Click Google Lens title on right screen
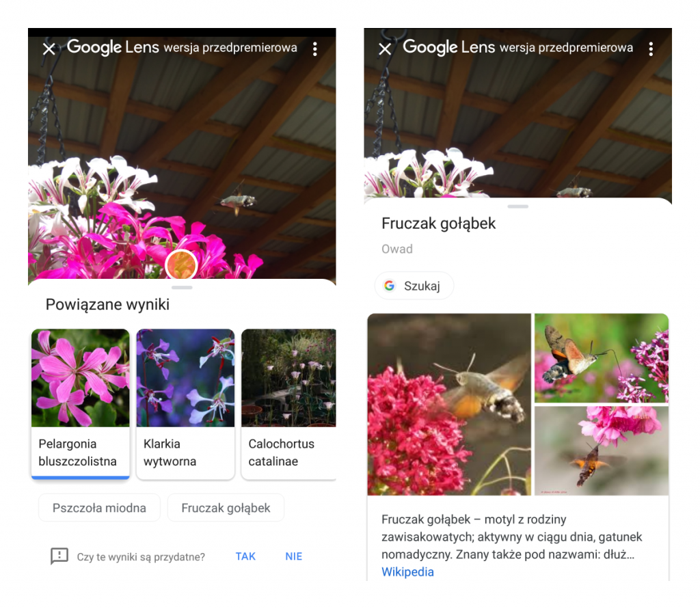 [448, 47]
